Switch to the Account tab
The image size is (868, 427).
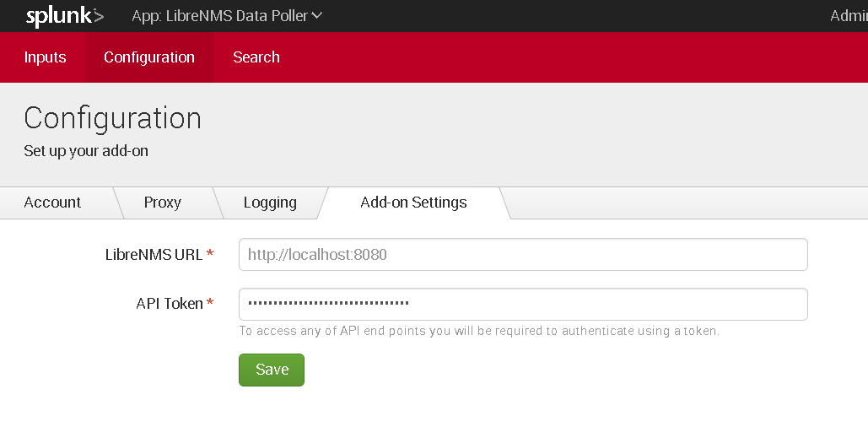pos(52,203)
